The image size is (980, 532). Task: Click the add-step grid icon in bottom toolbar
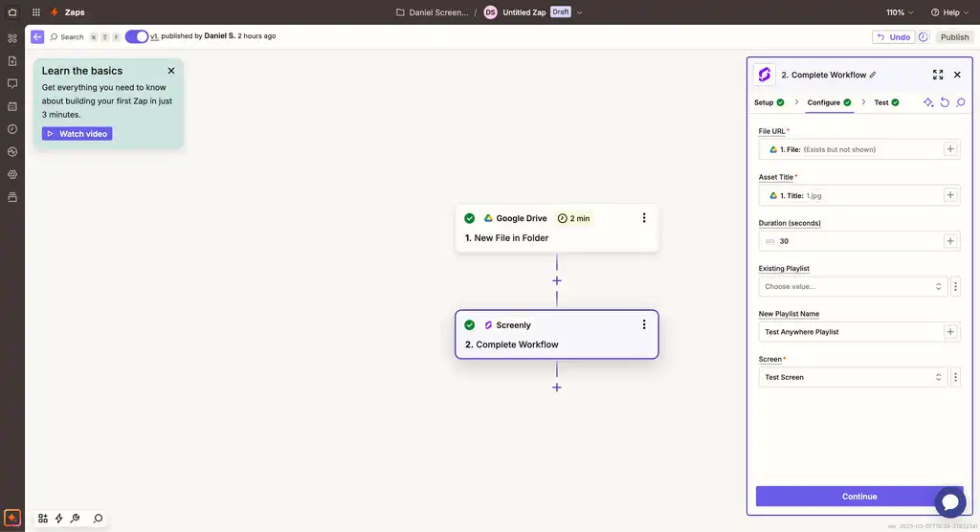[x=42, y=519]
